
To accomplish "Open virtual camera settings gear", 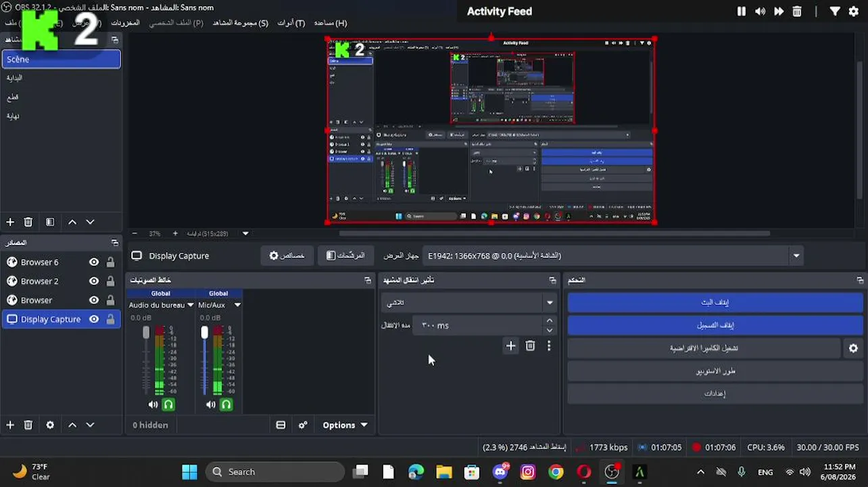I will pos(853,348).
